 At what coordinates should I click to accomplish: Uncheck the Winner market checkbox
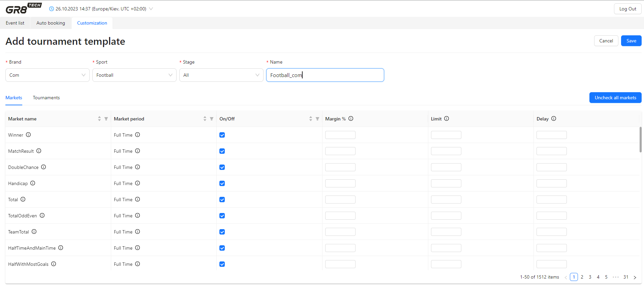(x=222, y=135)
